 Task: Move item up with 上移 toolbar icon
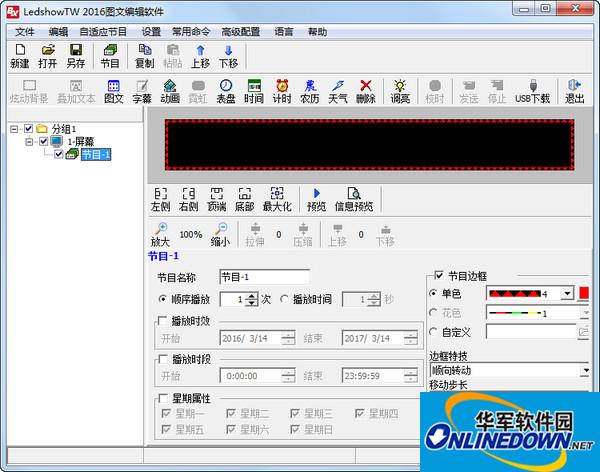point(201,56)
